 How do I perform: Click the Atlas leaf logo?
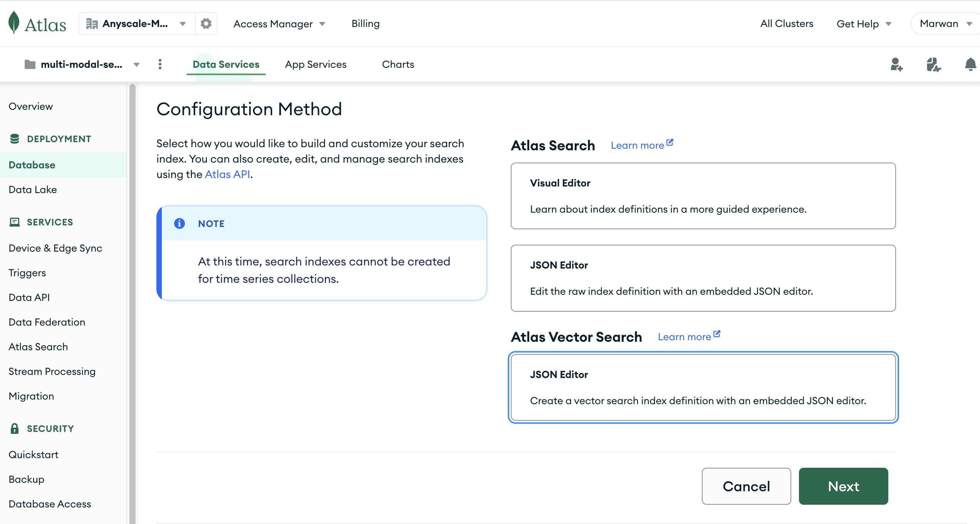[x=14, y=22]
